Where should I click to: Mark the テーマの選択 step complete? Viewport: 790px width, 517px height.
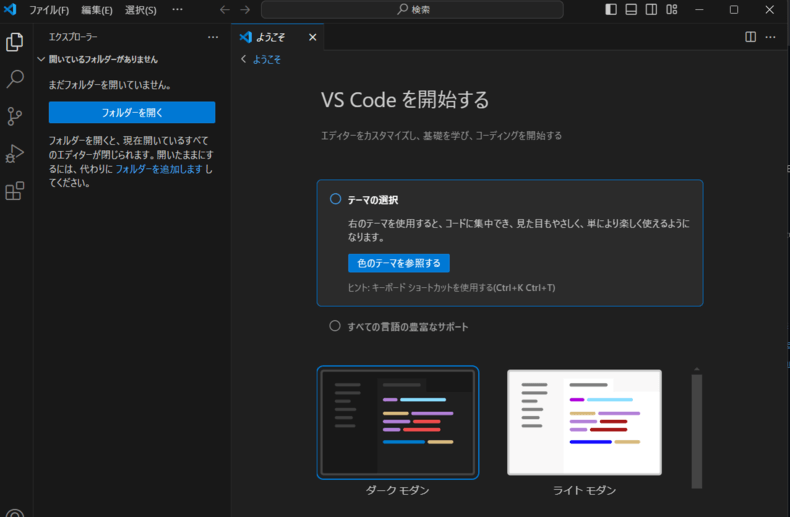(x=335, y=199)
